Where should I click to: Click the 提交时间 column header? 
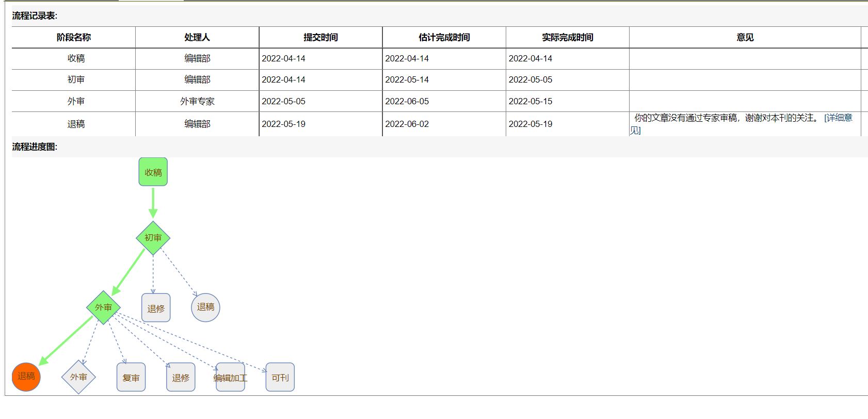pyautogui.click(x=320, y=37)
